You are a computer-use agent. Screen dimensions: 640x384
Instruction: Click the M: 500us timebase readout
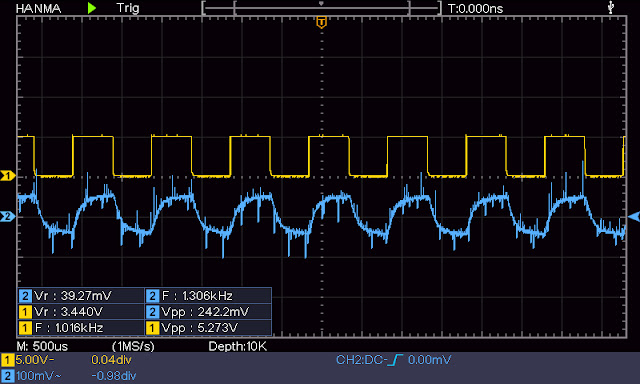click(x=42, y=346)
